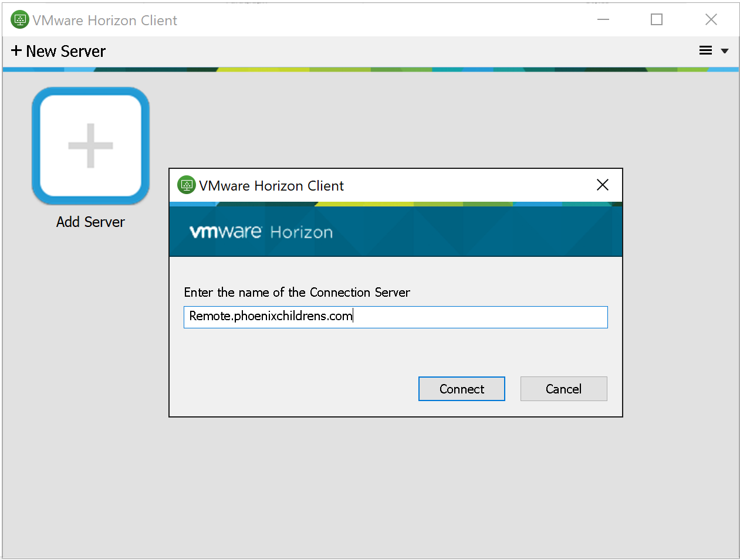Click the green Horizon icon in dialog title bar
Screen dimensions: 740x560
pos(186,185)
